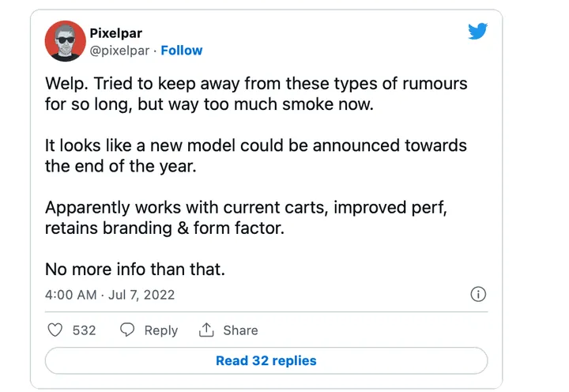Image resolution: width=569 pixels, height=392 pixels.
Task: Click the share upload arrow icon
Action: (207, 330)
